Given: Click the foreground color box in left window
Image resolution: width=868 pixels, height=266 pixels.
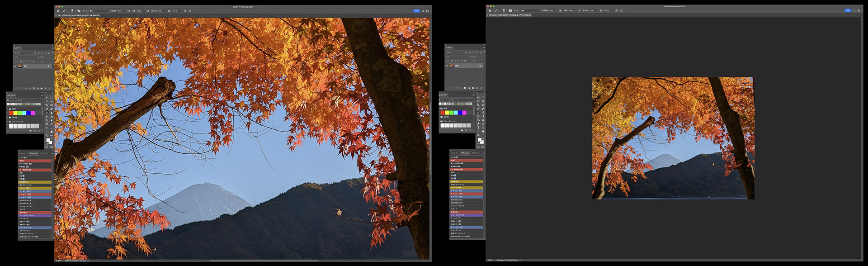Looking at the screenshot, I should pos(48,140).
